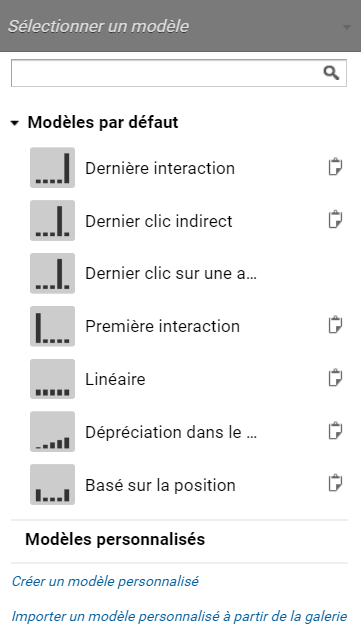Collapse the Modèles par défaut section

point(15,123)
